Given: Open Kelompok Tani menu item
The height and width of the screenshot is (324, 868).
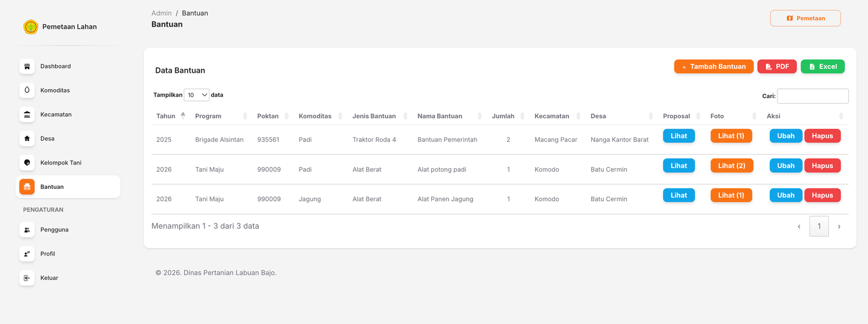Looking at the screenshot, I should (x=68, y=163).
